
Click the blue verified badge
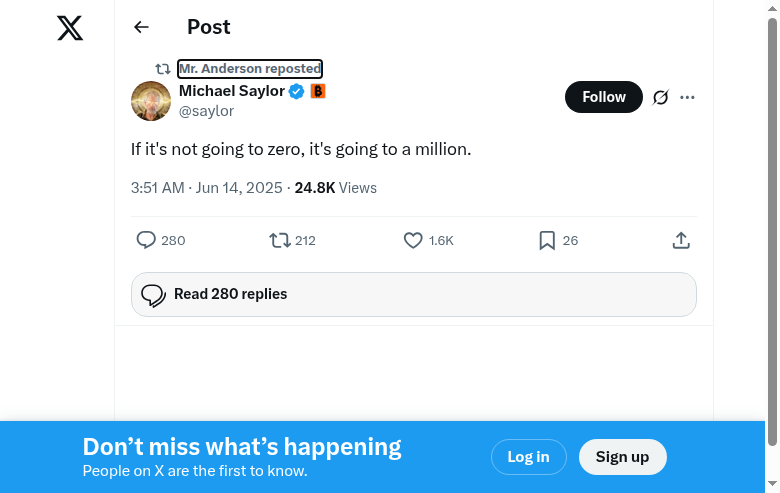[297, 92]
